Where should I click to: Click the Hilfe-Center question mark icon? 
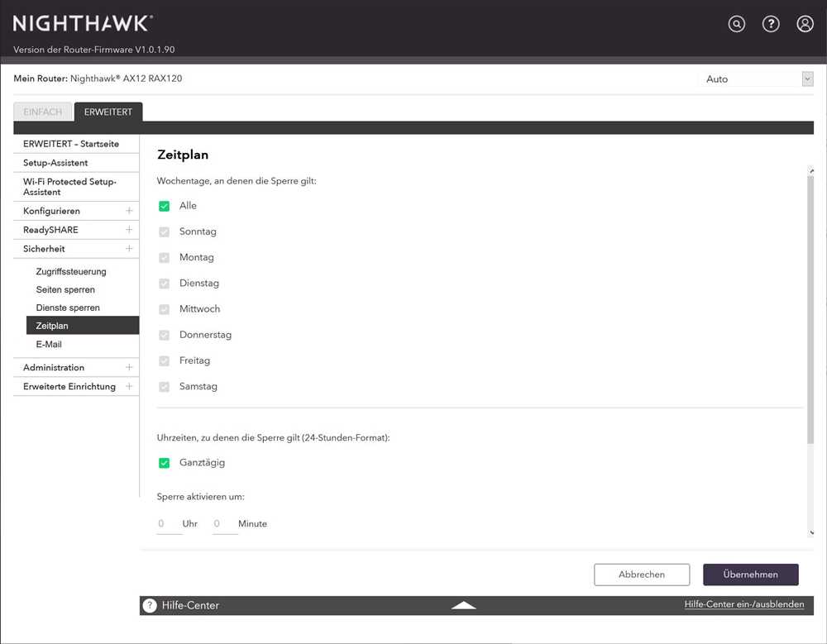(150, 605)
